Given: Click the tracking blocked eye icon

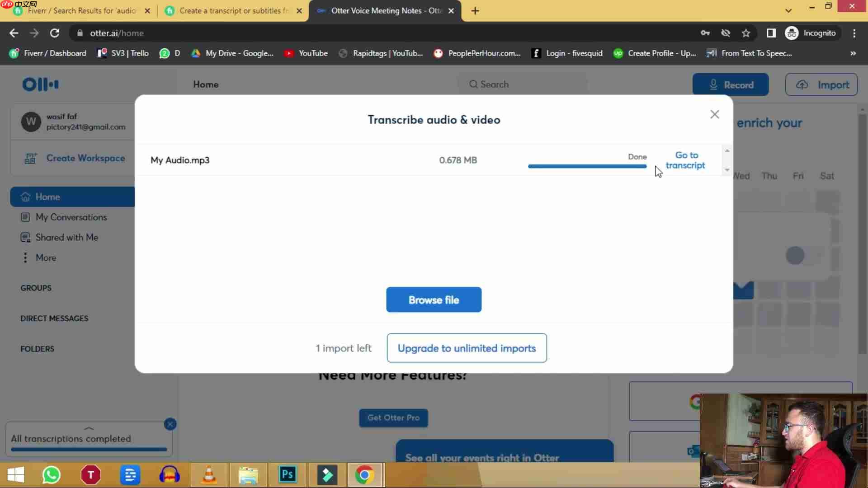Looking at the screenshot, I should [726, 33].
